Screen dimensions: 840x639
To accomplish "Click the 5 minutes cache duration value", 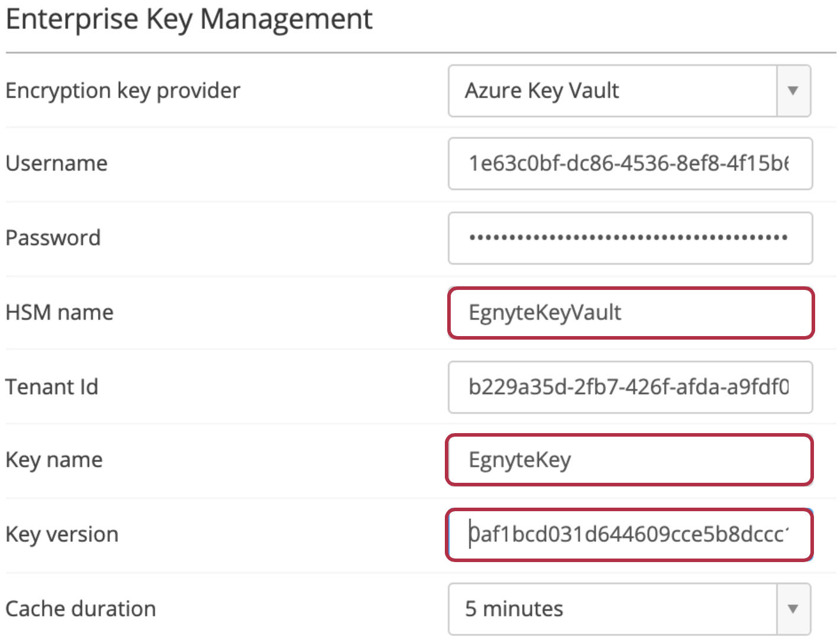I will (x=514, y=609).
